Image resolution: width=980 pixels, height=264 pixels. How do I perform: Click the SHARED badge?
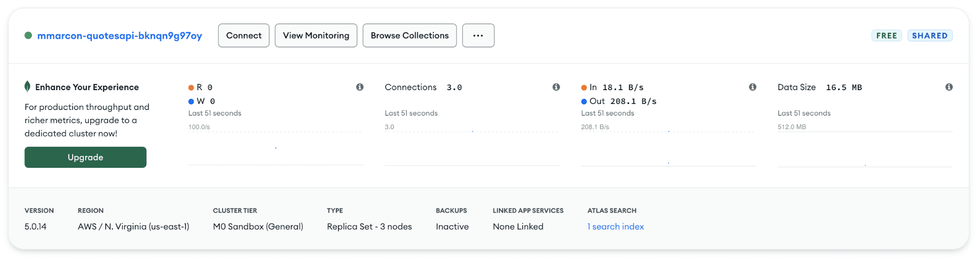pos(930,36)
